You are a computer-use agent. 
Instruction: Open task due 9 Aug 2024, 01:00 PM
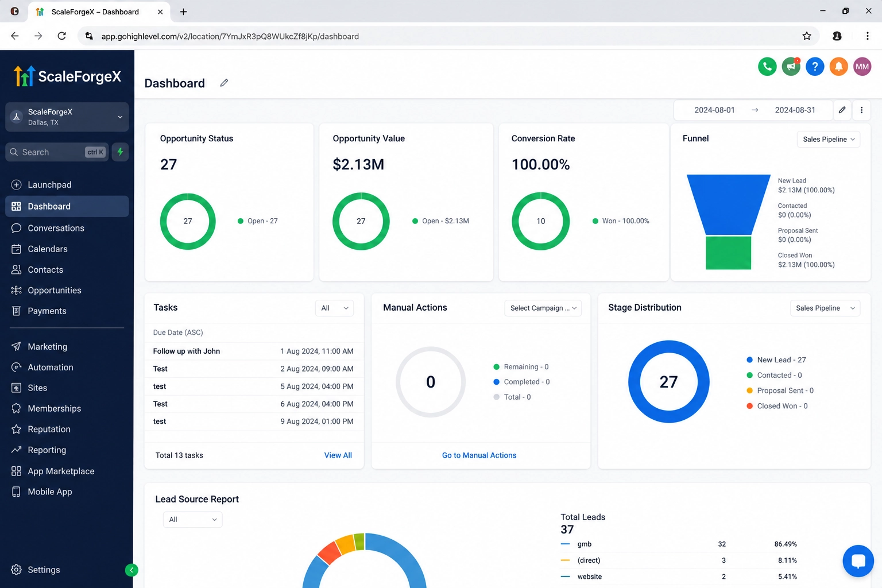pyautogui.click(x=253, y=421)
